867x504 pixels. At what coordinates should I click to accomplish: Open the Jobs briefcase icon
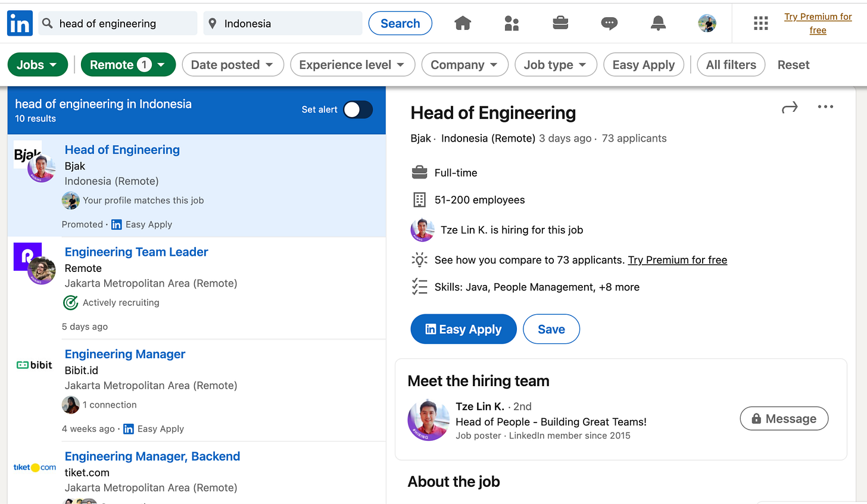[560, 23]
